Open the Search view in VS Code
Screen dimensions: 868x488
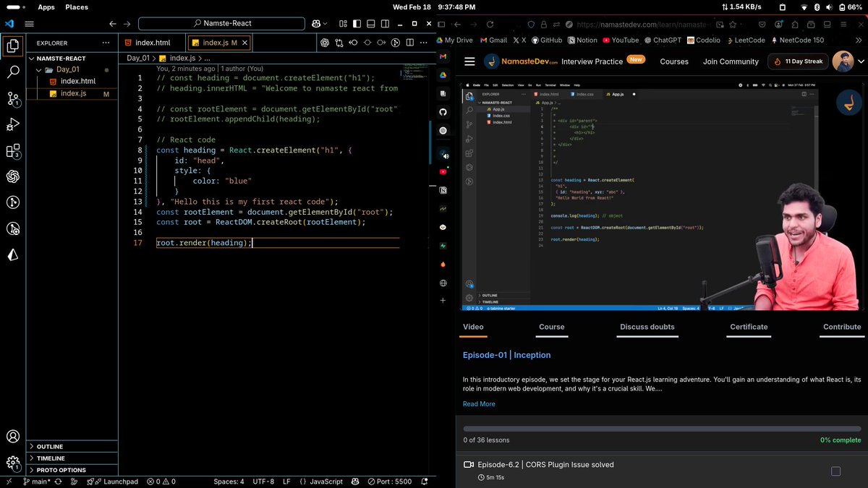pos(13,72)
